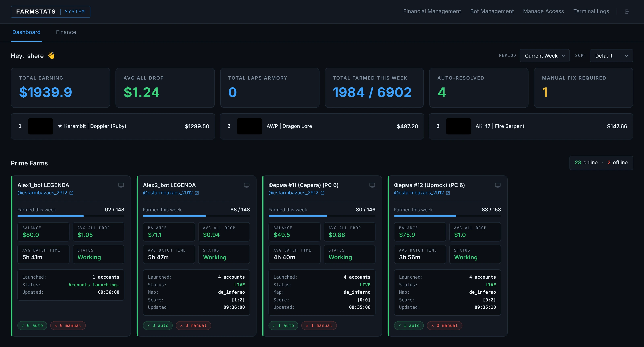This screenshot has height=347, width=644.
Task: Click the $1289.50 Karambit price
Action: (x=197, y=126)
